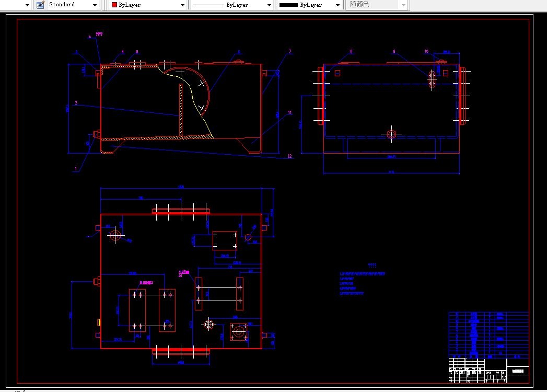The width and height of the screenshot is (547, 392).
Task: Select the parts list table above title block
Action: click(x=488, y=335)
